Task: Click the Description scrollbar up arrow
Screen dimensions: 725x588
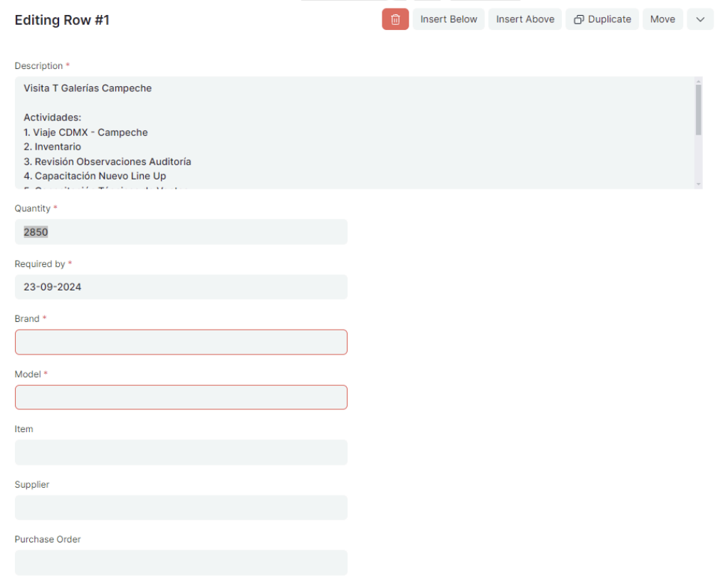Action: [699, 81]
